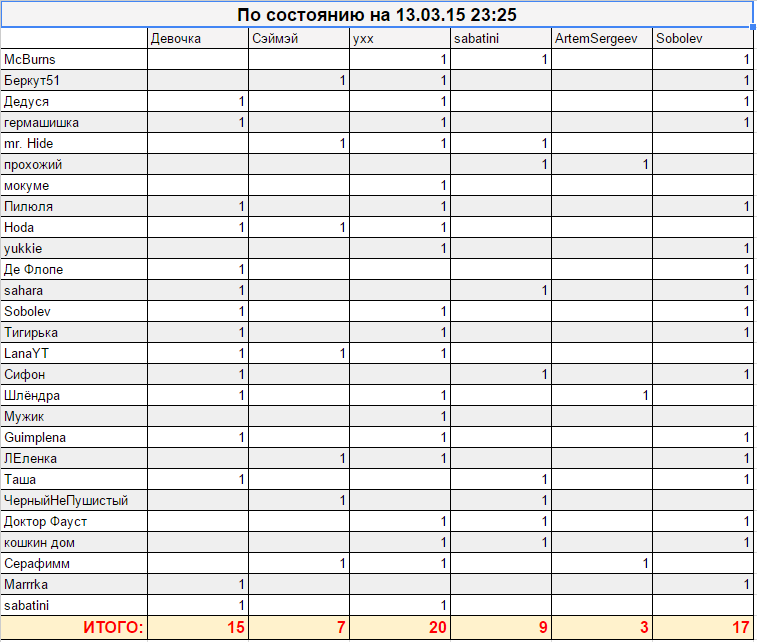The width and height of the screenshot is (757, 642).
Task: Select the ArtemSergeev total value 3
Action: [602, 627]
